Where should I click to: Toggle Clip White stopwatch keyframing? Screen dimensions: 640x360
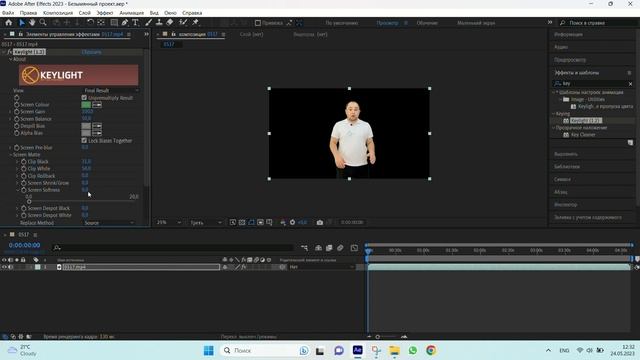pyautogui.click(x=24, y=169)
